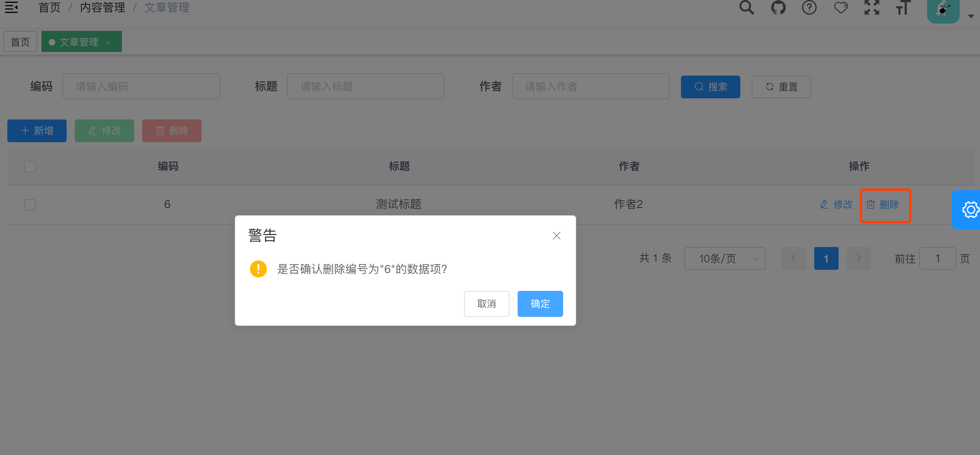This screenshot has height=455, width=980.
Task: Click the 标题 column header
Action: pos(399,166)
